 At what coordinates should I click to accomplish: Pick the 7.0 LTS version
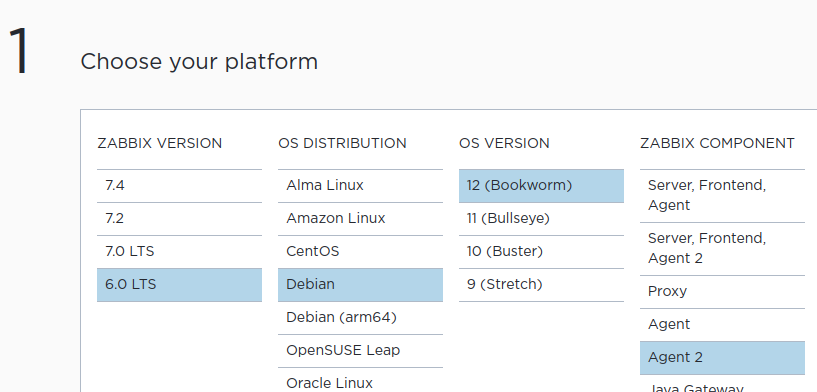(x=179, y=252)
